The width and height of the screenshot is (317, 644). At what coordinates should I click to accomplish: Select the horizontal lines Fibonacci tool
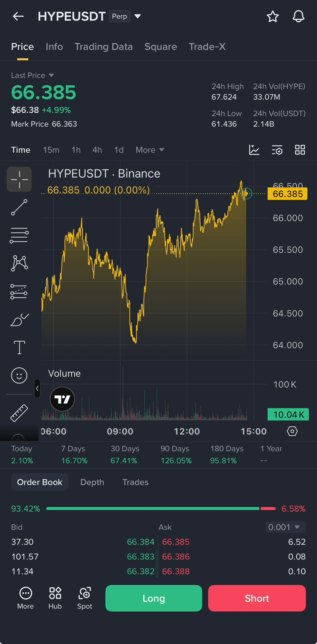click(19, 235)
